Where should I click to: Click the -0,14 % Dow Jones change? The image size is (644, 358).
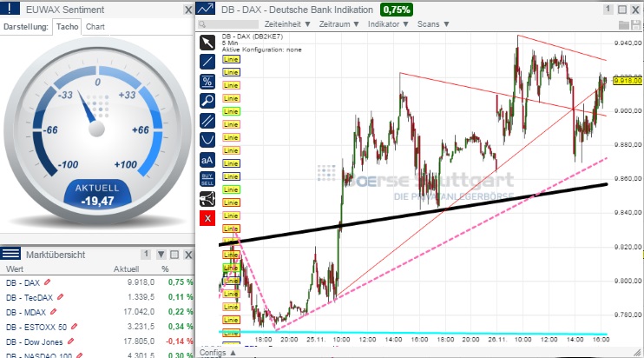[180, 341]
